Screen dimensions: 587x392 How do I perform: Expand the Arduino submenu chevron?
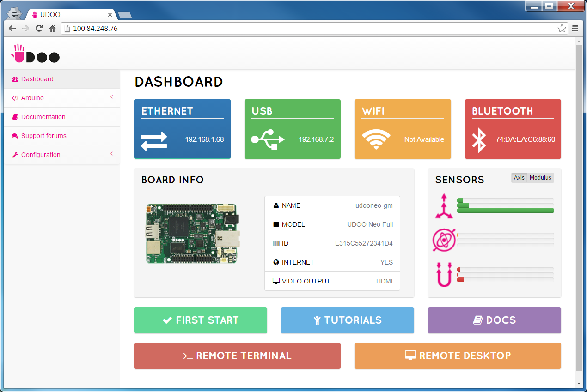coord(112,97)
